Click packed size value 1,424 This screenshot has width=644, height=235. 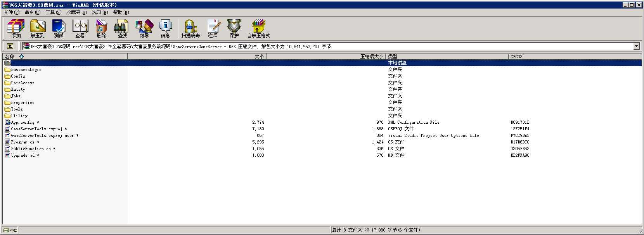[x=377, y=142]
